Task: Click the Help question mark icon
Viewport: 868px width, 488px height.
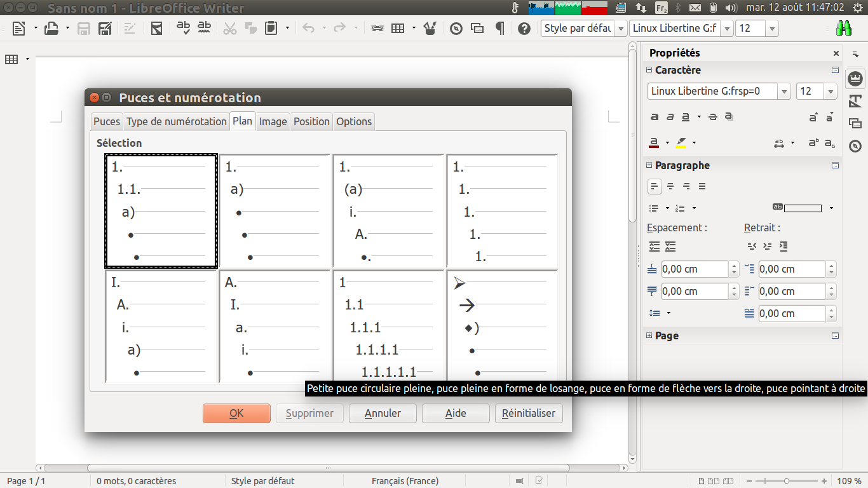Action: (x=524, y=29)
